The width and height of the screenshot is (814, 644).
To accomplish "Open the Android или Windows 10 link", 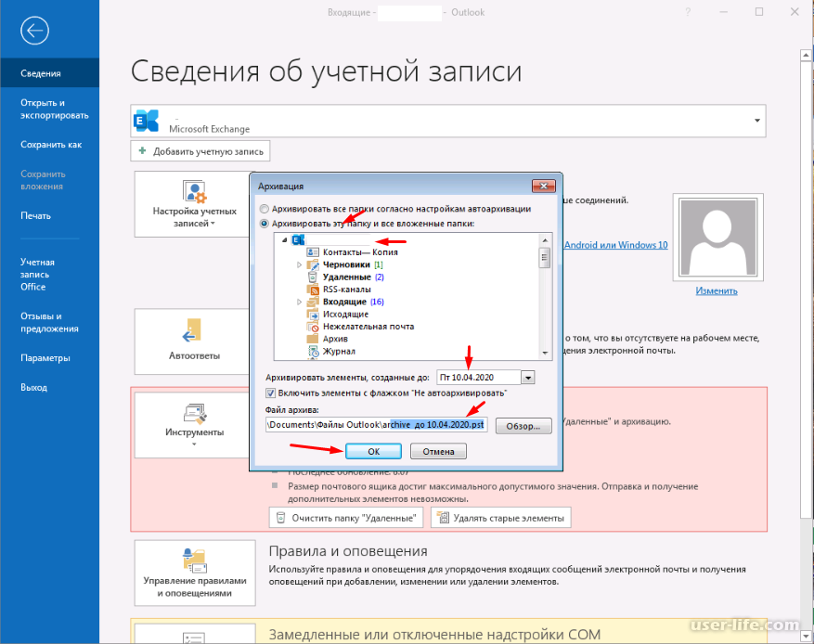I will [616, 245].
